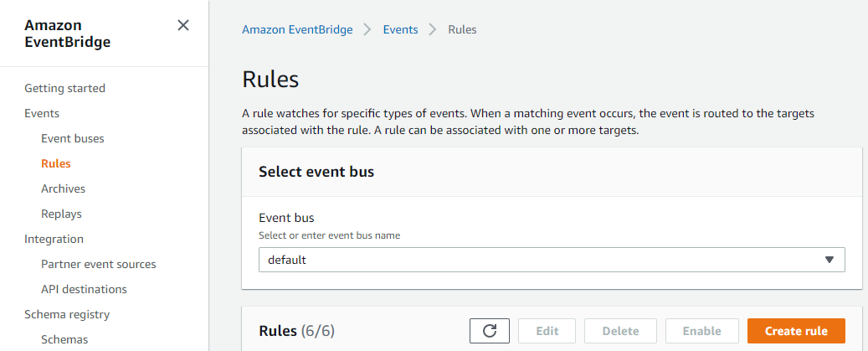Go to API destinations in the sidebar

pyautogui.click(x=84, y=289)
